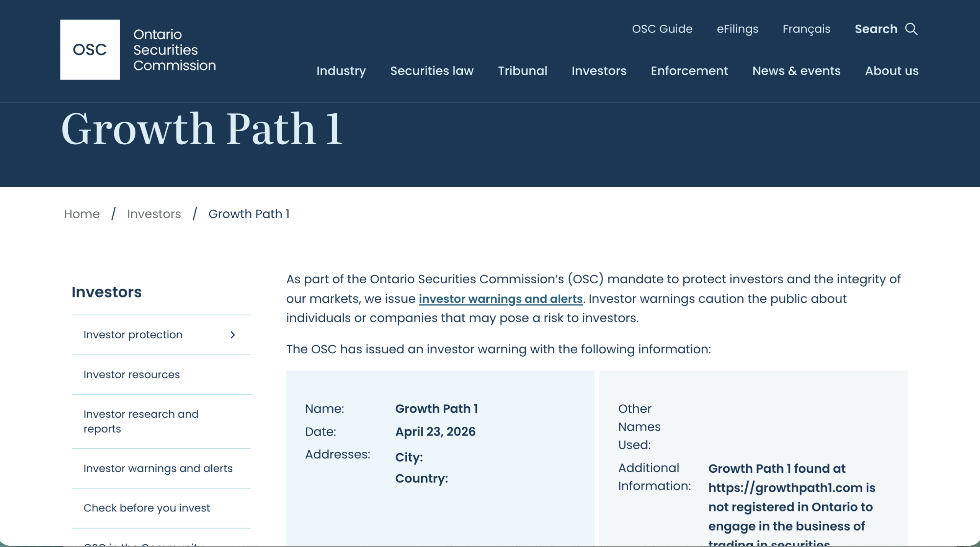Open Investor warnings and alerts sidebar item

pyautogui.click(x=161, y=469)
